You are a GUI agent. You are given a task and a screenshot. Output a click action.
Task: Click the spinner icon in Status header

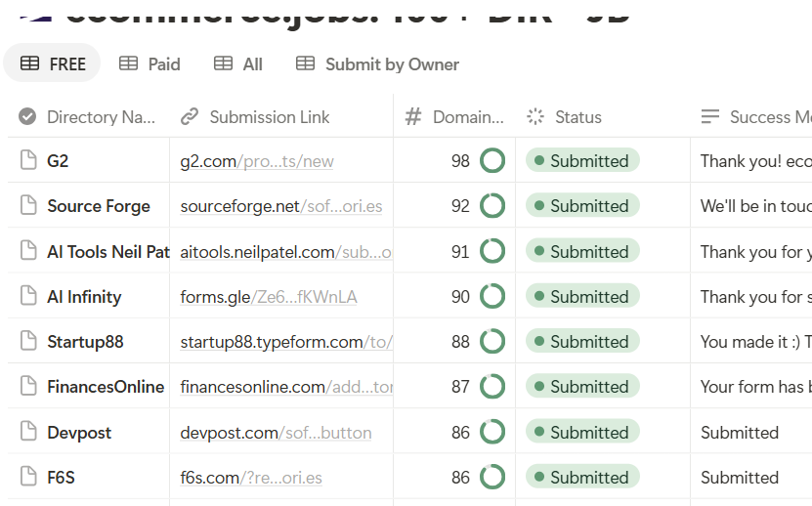point(534,117)
